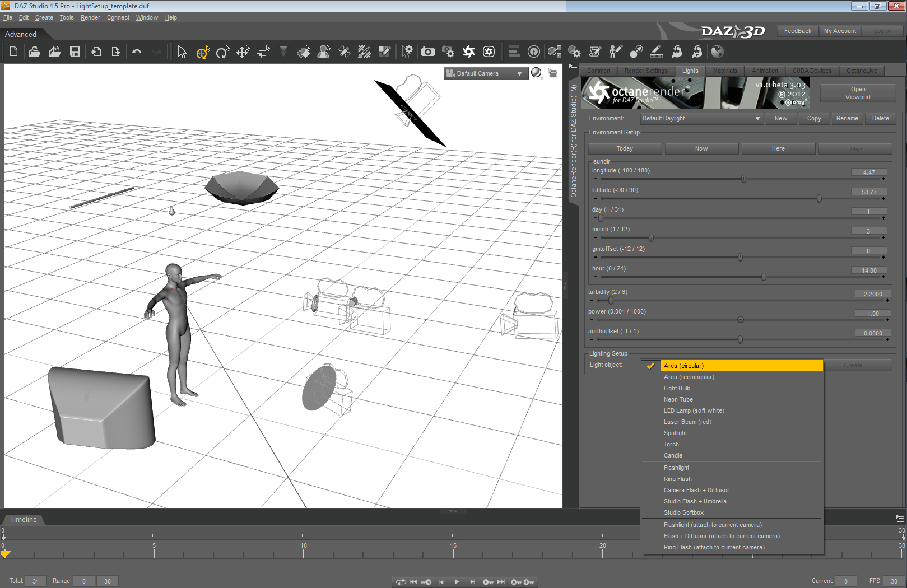Click the Import file icon
The image size is (907, 588).
pos(96,52)
